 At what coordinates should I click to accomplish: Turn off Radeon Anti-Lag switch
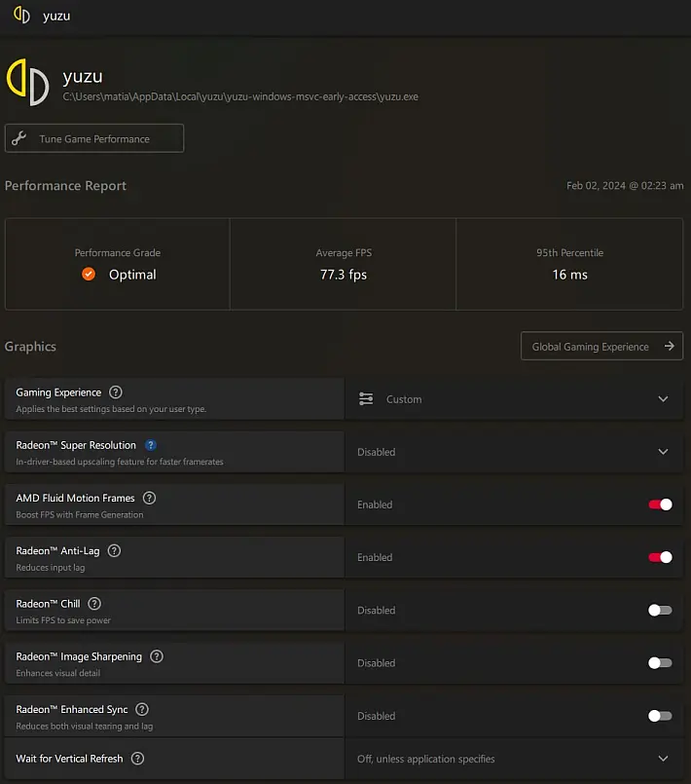click(x=660, y=557)
